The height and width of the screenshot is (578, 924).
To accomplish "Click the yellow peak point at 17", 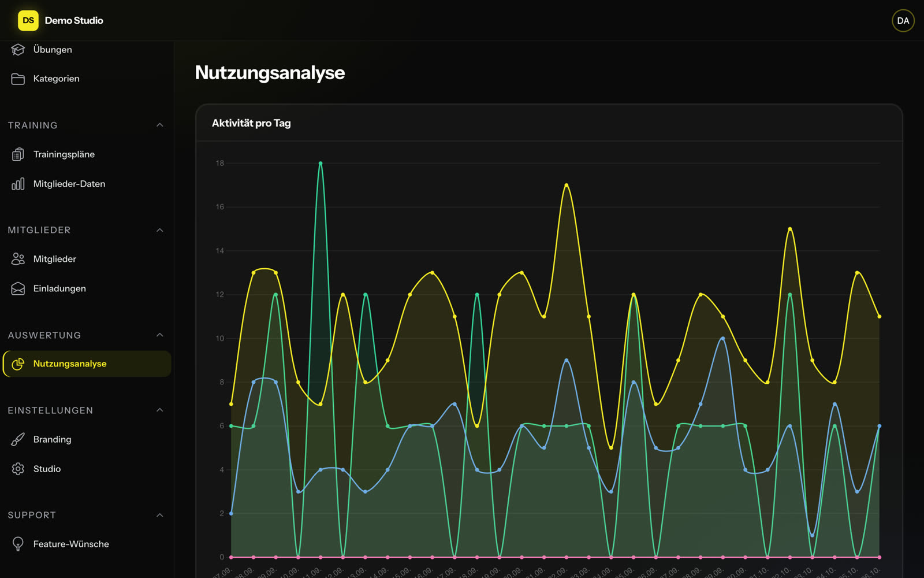I will pos(567,185).
